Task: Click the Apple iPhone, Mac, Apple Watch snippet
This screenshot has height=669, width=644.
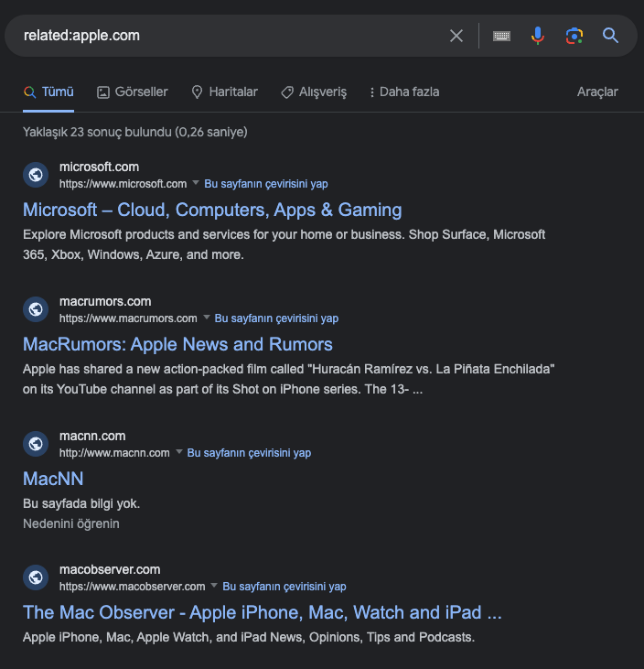Action: tap(249, 637)
